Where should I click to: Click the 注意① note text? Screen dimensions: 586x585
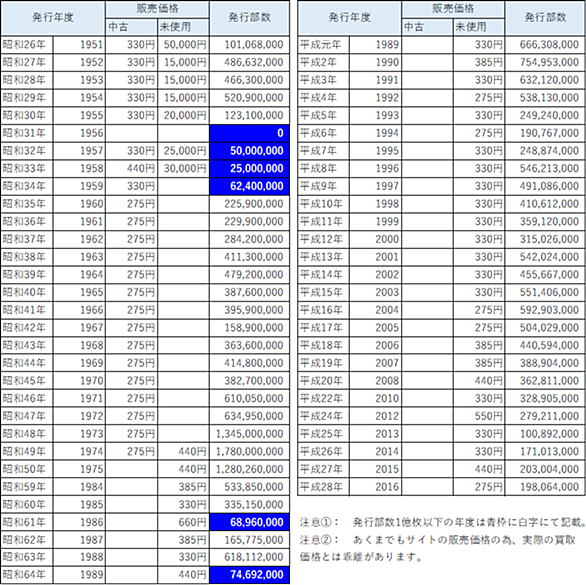[442, 522]
